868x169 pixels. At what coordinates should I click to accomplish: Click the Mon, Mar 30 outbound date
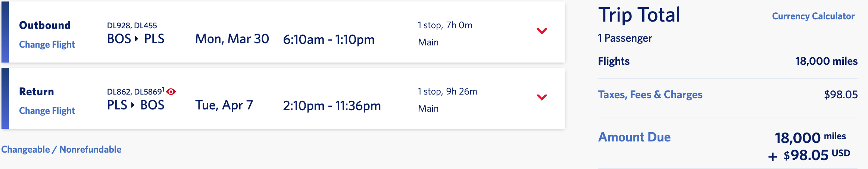[x=232, y=39]
